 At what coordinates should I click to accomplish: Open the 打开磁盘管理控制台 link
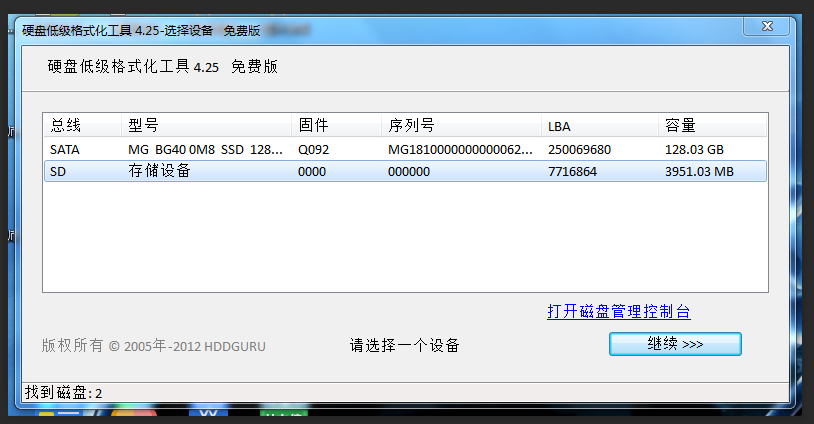(619, 311)
